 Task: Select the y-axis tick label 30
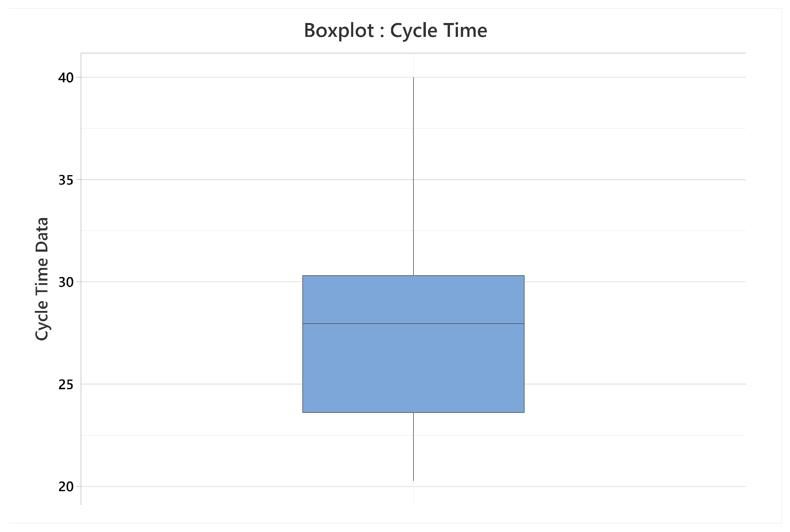66,282
